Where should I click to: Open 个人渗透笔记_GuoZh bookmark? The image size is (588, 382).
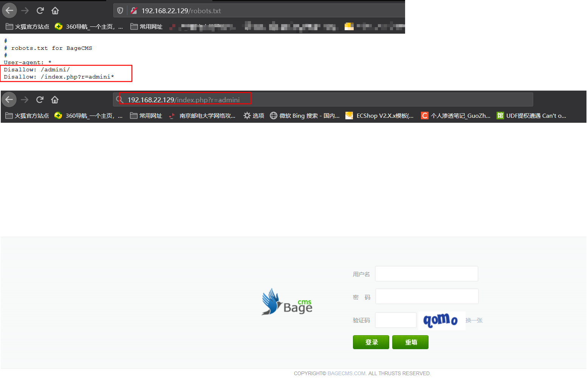coord(456,116)
